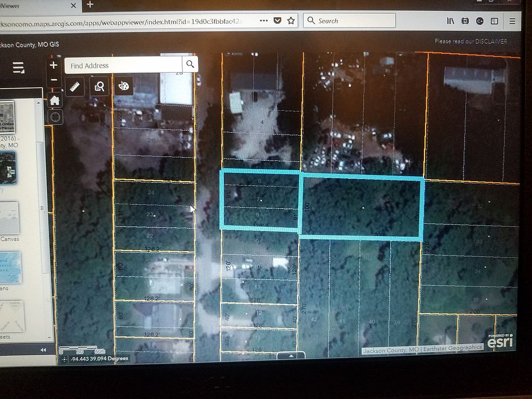Click the My Location circle button

[x=55, y=117]
